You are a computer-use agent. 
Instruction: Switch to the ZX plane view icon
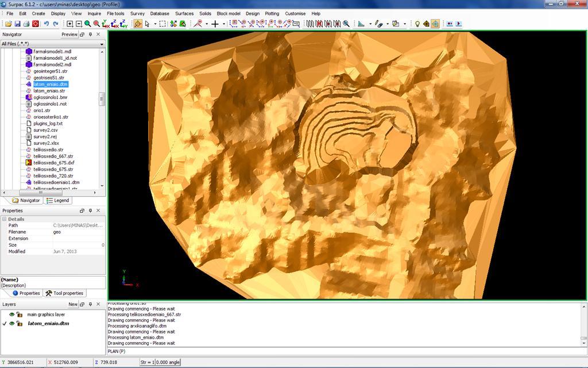115,24
